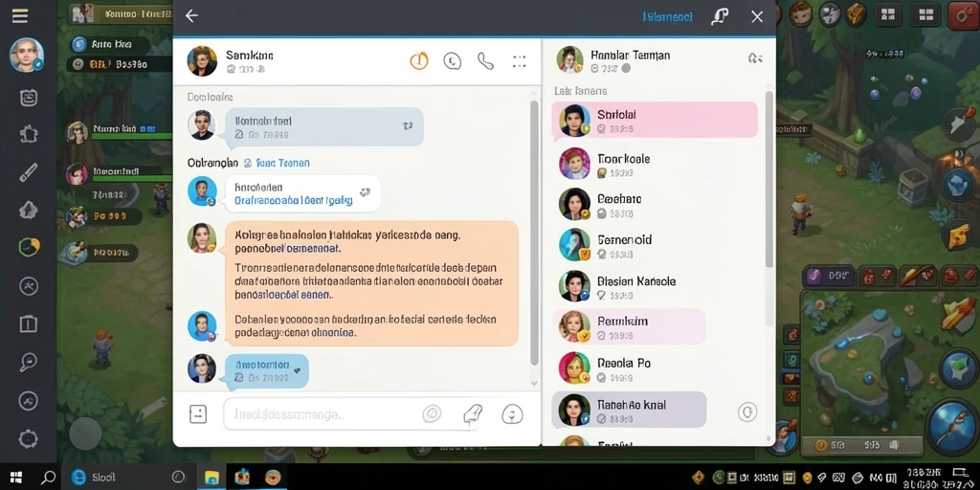Click the scroll down arrow under chat scrollbar

pyautogui.click(x=534, y=383)
